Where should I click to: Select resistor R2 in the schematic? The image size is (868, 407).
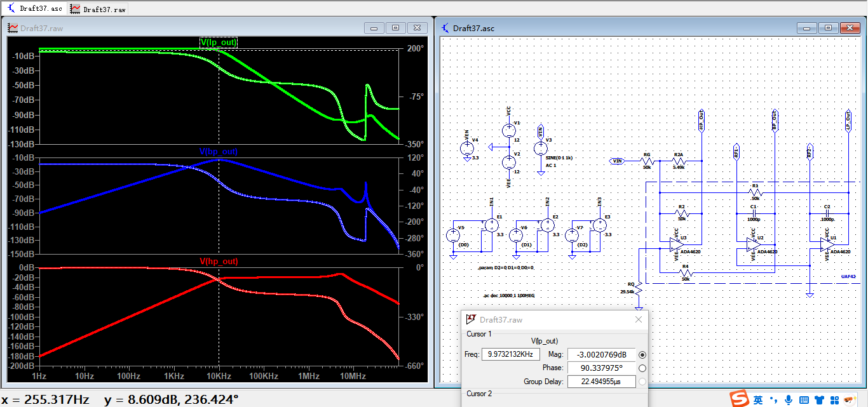coord(682,213)
